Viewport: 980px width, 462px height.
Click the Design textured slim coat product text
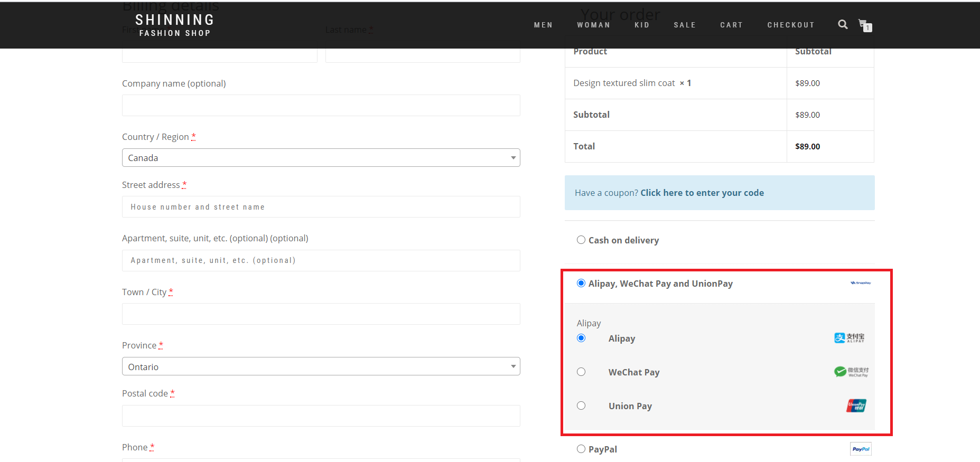[624, 83]
